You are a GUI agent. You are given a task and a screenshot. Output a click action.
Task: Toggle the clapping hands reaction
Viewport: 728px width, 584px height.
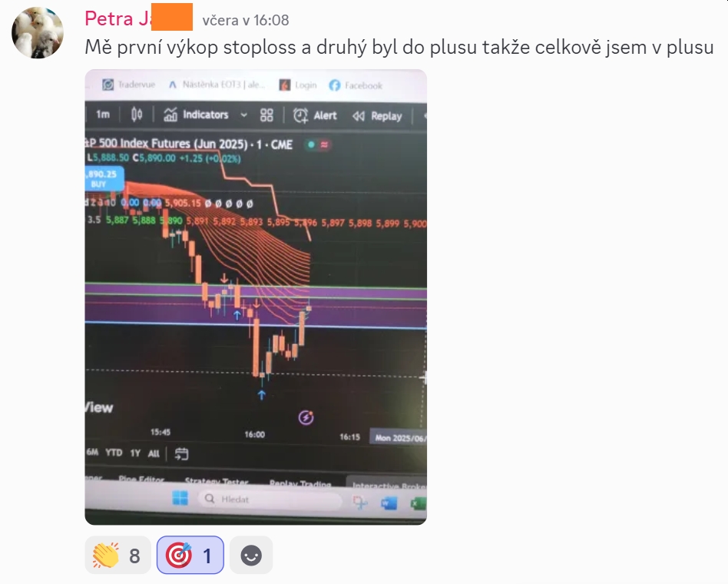click(x=118, y=556)
